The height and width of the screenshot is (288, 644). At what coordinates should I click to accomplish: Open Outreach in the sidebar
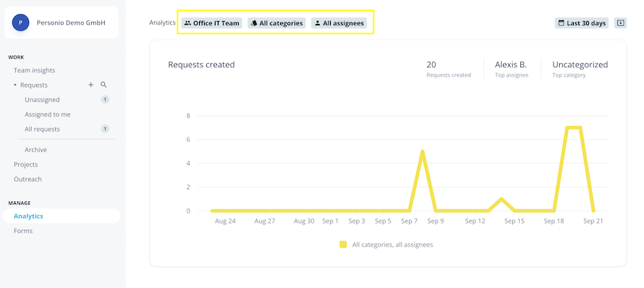pyautogui.click(x=27, y=179)
